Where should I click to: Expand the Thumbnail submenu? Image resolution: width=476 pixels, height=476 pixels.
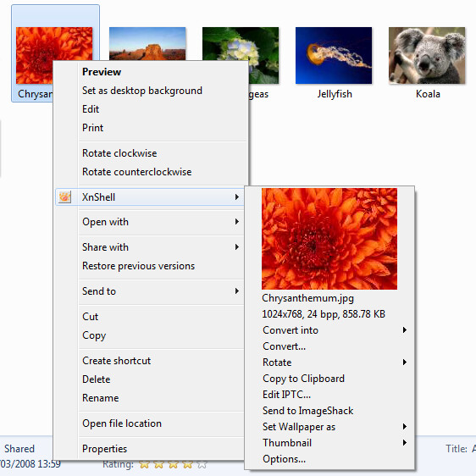pos(334,443)
